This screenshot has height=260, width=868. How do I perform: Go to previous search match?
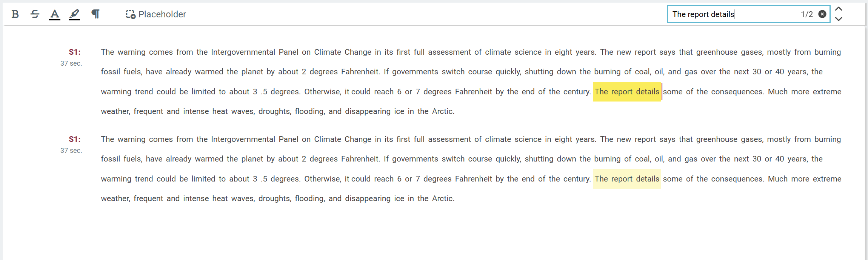pyautogui.click(x=839, y=9)
